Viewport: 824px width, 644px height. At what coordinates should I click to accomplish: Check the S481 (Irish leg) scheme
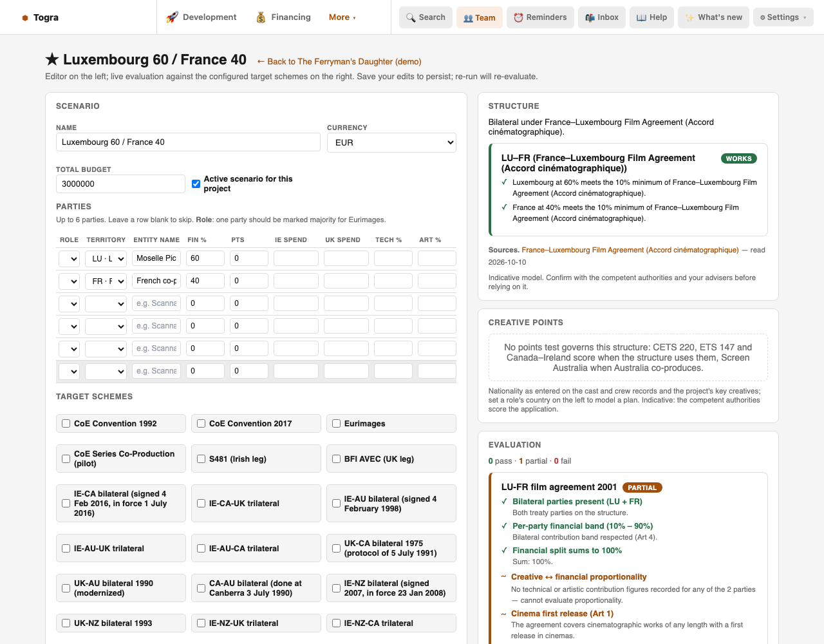pos(201,459)
